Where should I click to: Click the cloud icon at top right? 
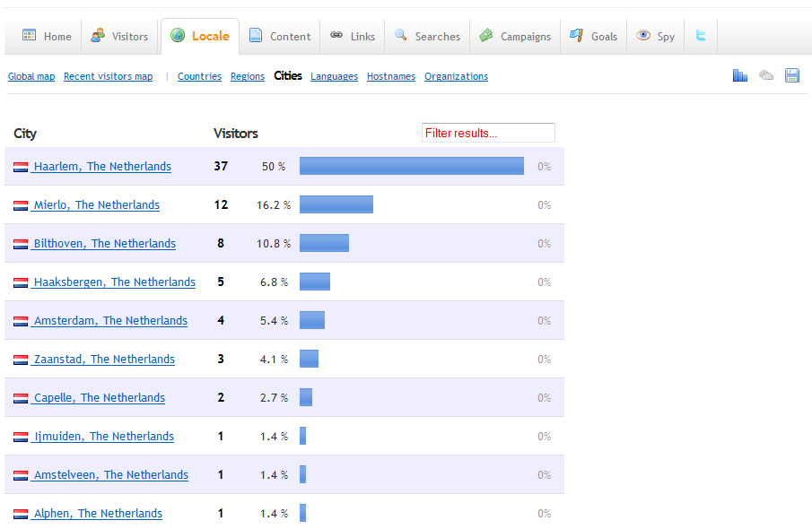tap(765, 75)
